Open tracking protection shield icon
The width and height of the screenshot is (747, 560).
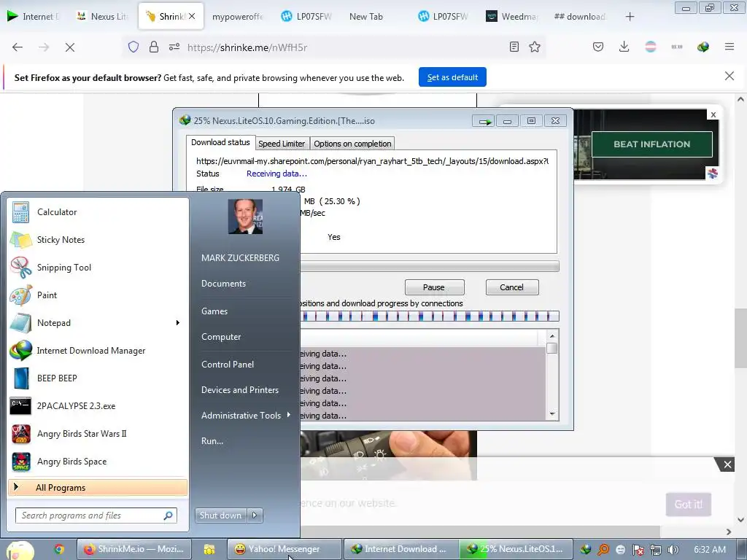coord(133,47)
